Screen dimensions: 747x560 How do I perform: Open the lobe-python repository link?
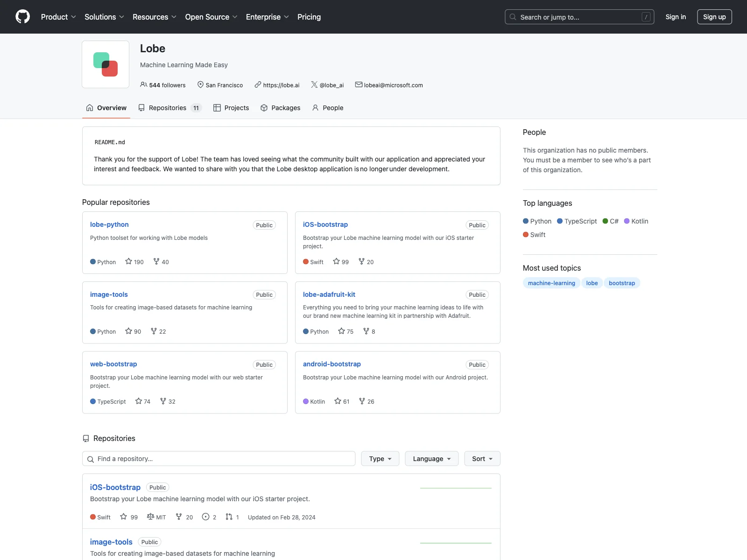click(109, 224)
